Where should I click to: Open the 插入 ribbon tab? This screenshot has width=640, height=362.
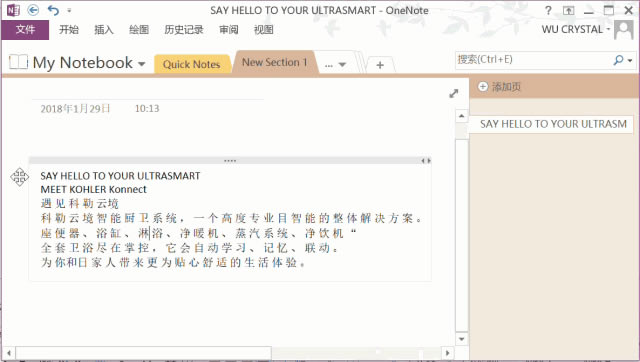click(x=104, y=29)
